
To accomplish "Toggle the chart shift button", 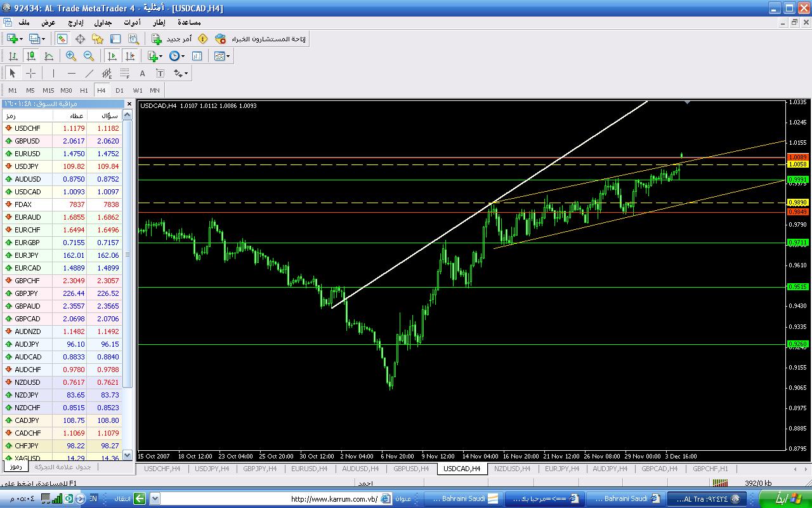I will point(129,56).
